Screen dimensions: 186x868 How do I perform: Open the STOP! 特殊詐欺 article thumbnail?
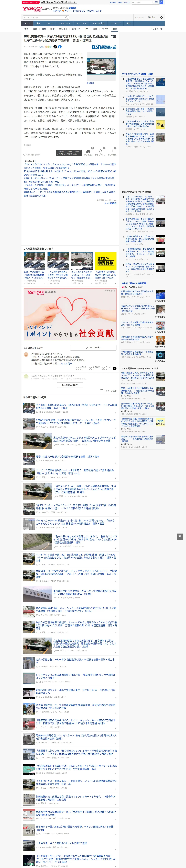coord(106,261)
